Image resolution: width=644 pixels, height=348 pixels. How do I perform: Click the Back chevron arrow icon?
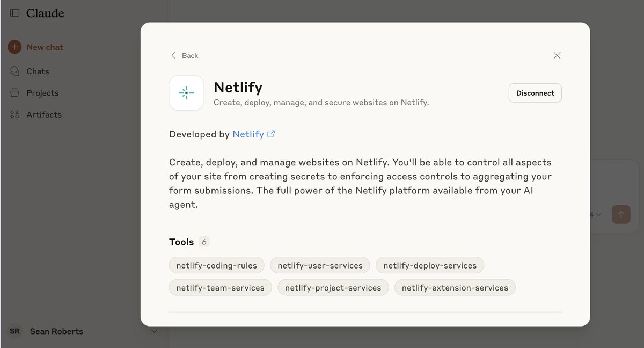[173, 55]
